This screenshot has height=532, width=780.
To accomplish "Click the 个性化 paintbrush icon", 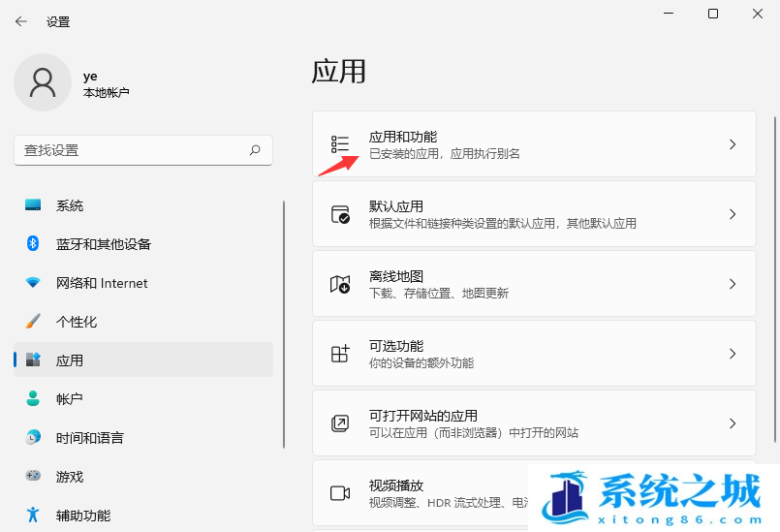I will coord(33,321).
